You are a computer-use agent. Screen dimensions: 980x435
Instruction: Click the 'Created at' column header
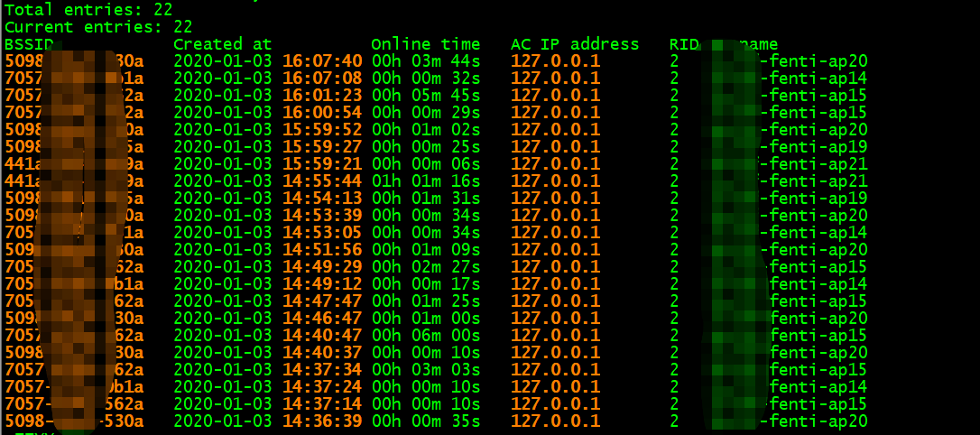point(223,44)
